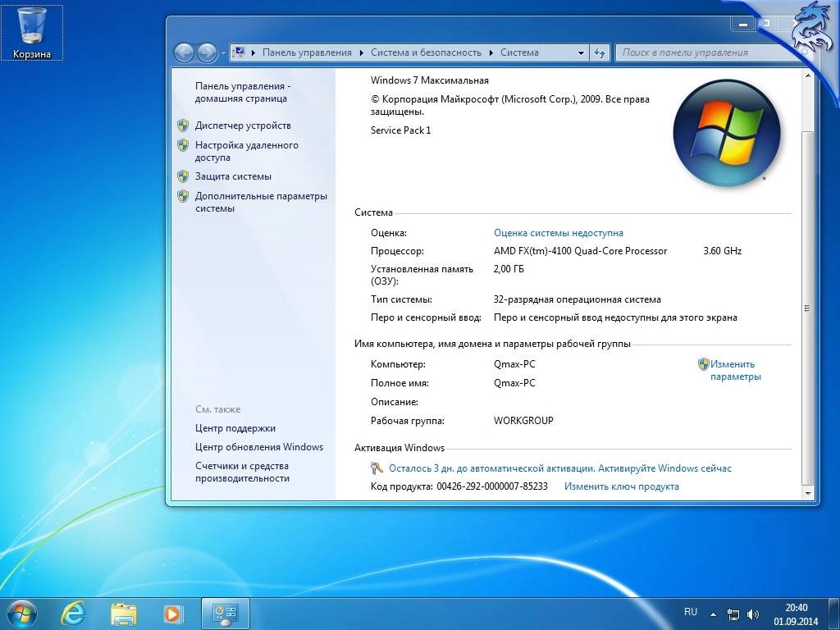Viewport: 840px width, 630px height.
Task: Click the refresh button beside the address bar
Action: pos(600,52)
